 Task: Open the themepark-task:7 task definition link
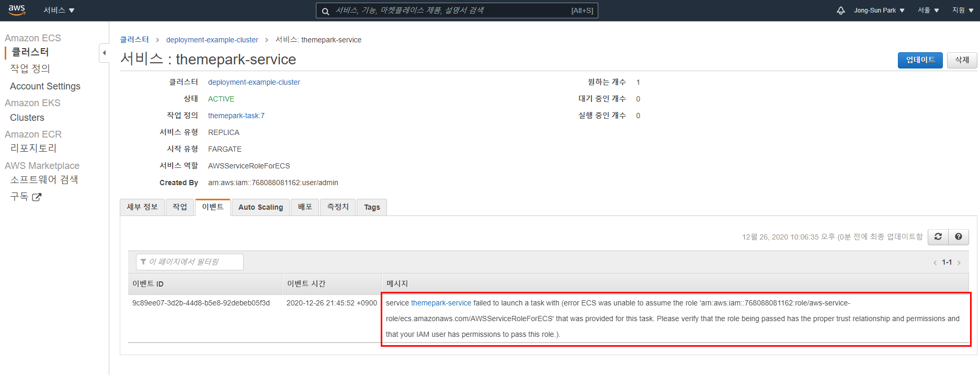(236, 116)
